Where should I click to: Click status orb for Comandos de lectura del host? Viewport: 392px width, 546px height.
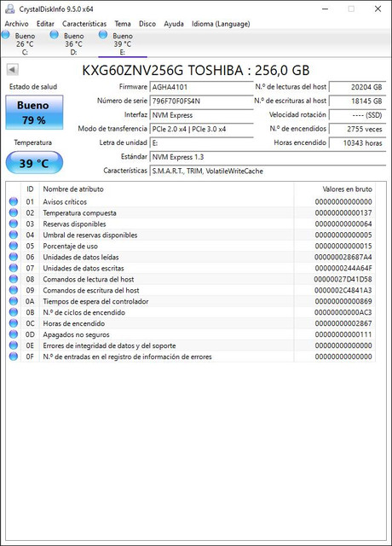click(x=14, y=279)
